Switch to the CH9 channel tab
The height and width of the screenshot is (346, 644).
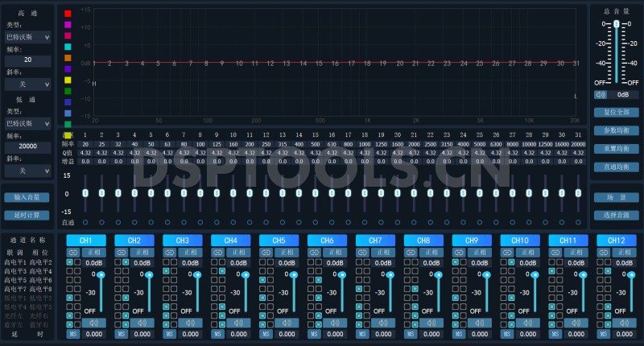[x=473, y=241]
